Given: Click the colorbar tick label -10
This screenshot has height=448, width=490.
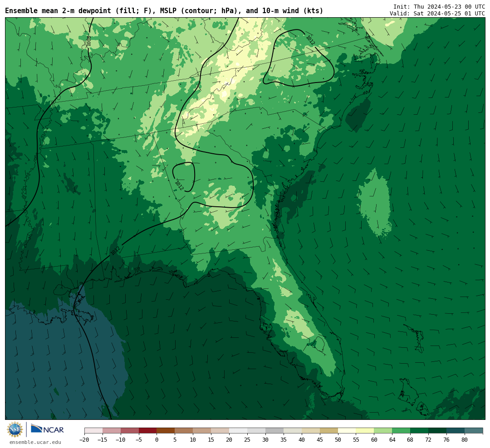Looking at the screenshot, I should click(x=121, y=439).
